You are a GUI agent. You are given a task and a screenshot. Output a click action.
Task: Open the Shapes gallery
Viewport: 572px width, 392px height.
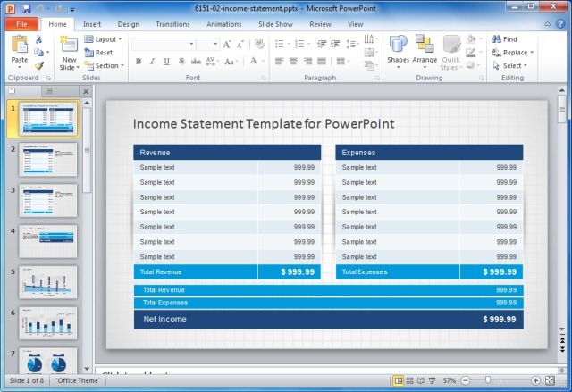point(398,52)
